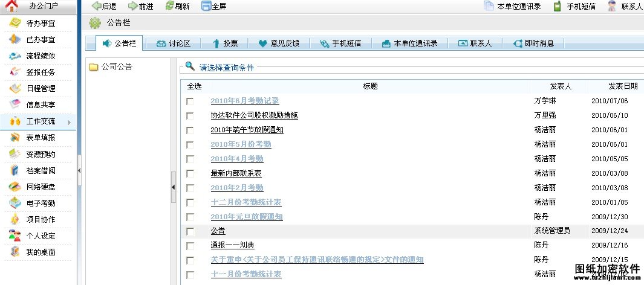This screenshot has width=644, height=285.
Task: Open the 公告 announcement link
Action: [218, 231]
